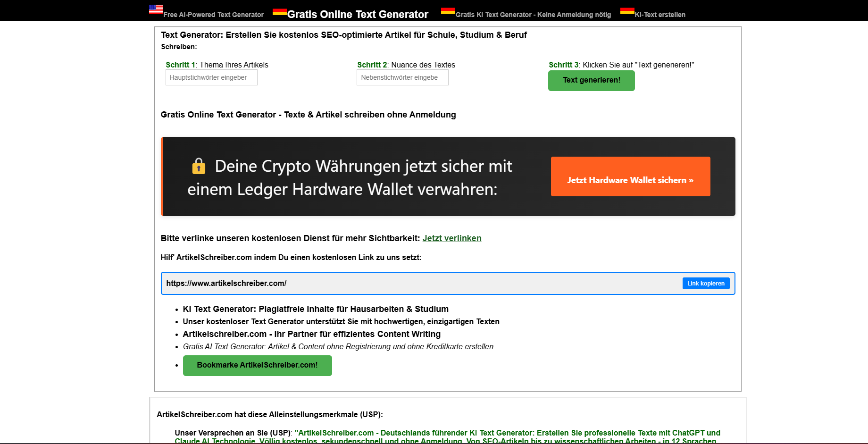
Task: Click the "Schritt 1" label
Action: coord(181,65)
